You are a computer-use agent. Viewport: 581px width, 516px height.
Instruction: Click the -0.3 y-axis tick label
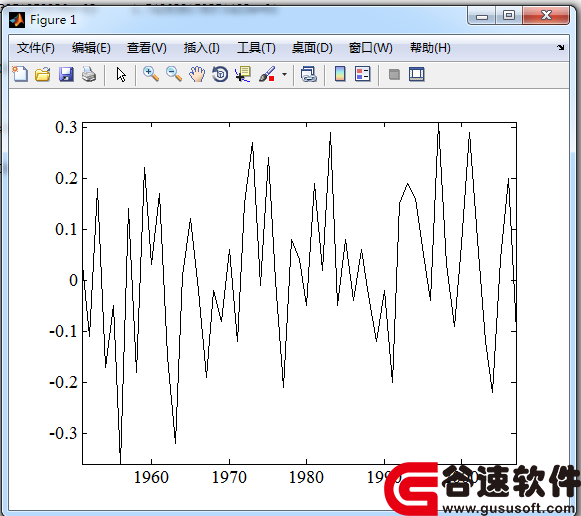pos(63,433)
